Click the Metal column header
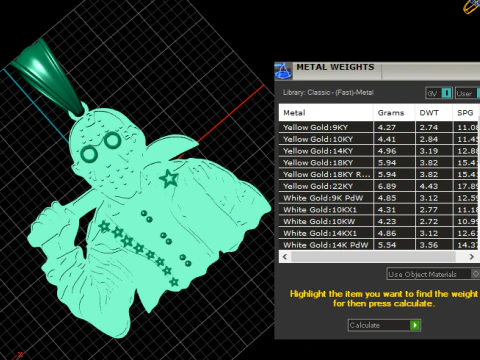Viewport: 480px width, 360px height. click(326, 113)
